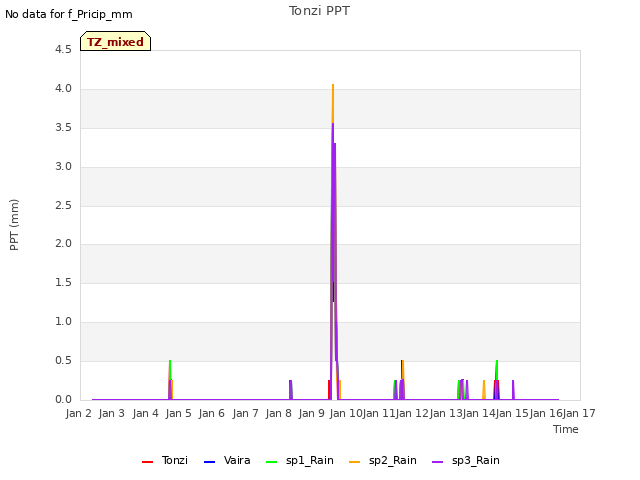
Task: Click the 3.5 y-axis tick label
Action: point(63,128)
